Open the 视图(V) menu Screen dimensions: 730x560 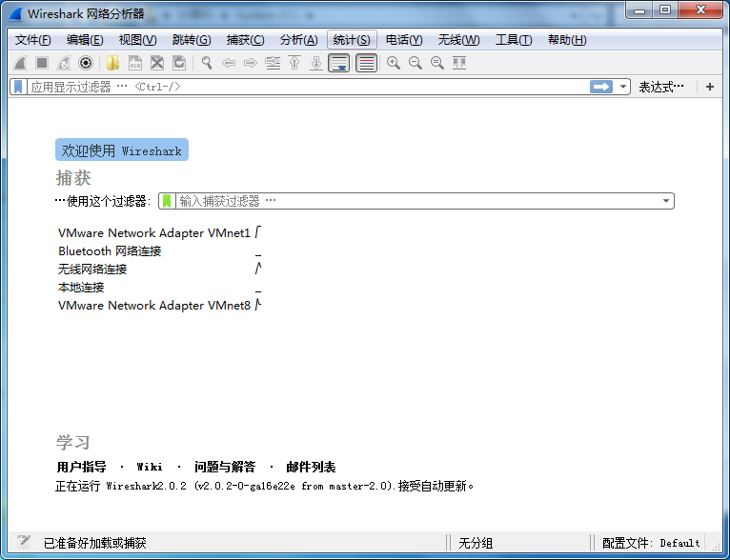[138, 40]
